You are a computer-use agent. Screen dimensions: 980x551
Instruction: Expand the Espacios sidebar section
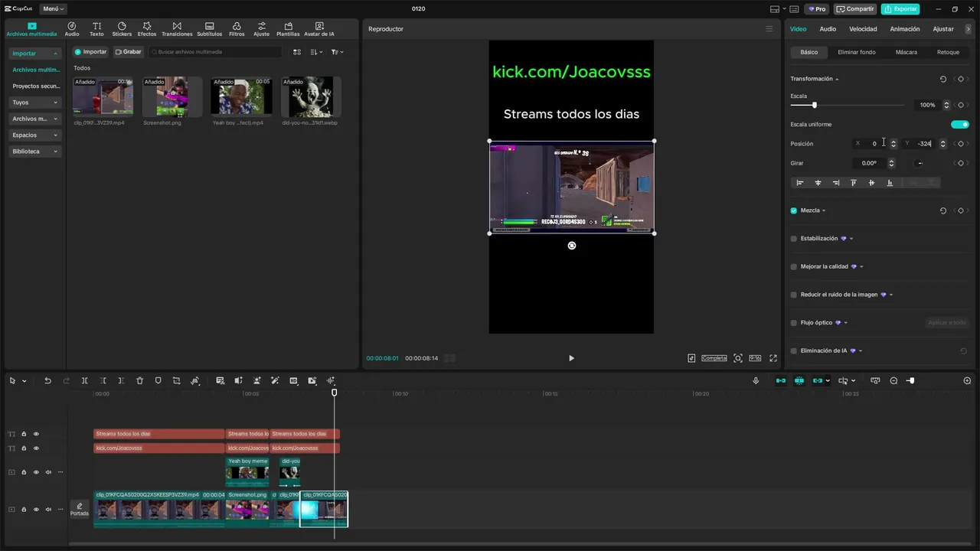[x=35, y=135]
